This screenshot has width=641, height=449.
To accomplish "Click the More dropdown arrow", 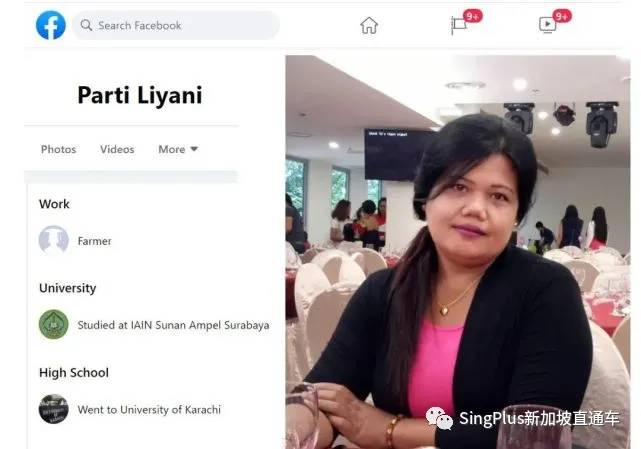I will (x=194, y=149).
